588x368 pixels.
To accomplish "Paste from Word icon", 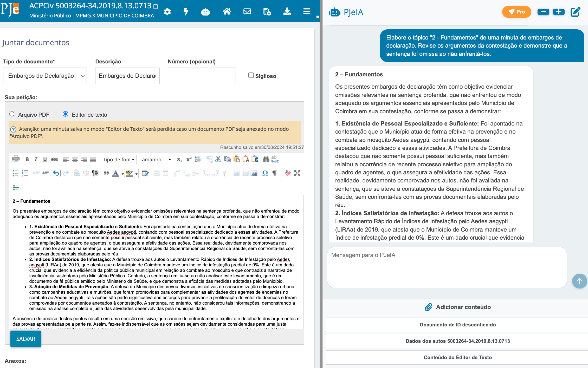I will (x=255, y=159).
